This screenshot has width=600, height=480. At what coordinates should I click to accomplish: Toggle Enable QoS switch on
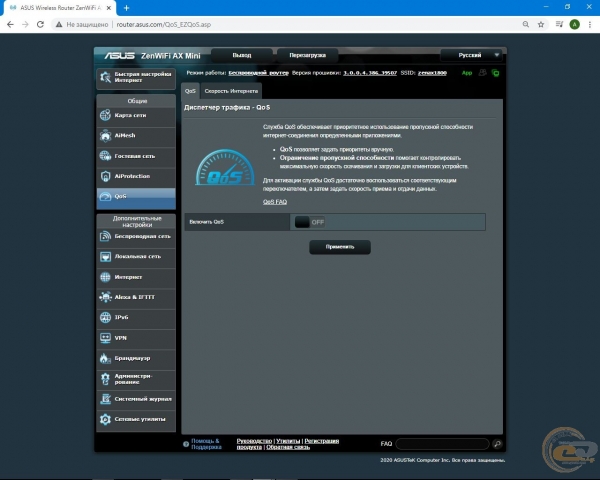click(x=310, y=222)
